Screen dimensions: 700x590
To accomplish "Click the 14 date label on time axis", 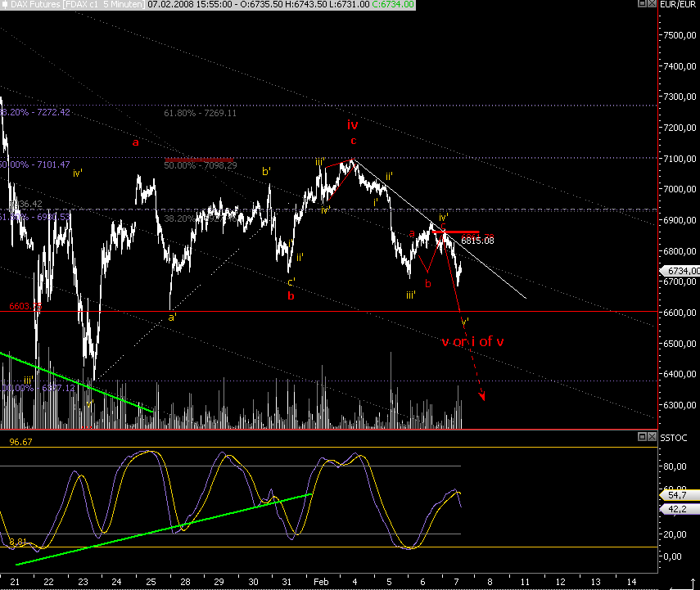I will click(x=631, y=582).
